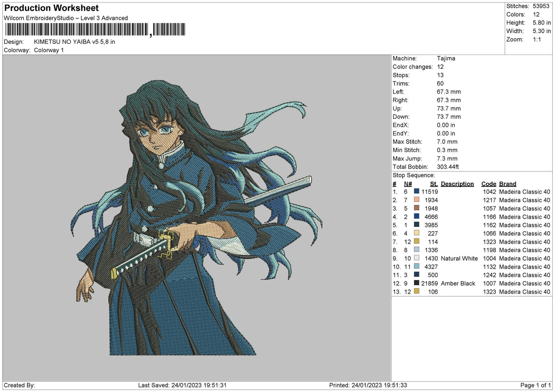This screenshot has height=392, width=555.
Task: Click the Page 1 of 1 footer text
Action: coord(536,385)
